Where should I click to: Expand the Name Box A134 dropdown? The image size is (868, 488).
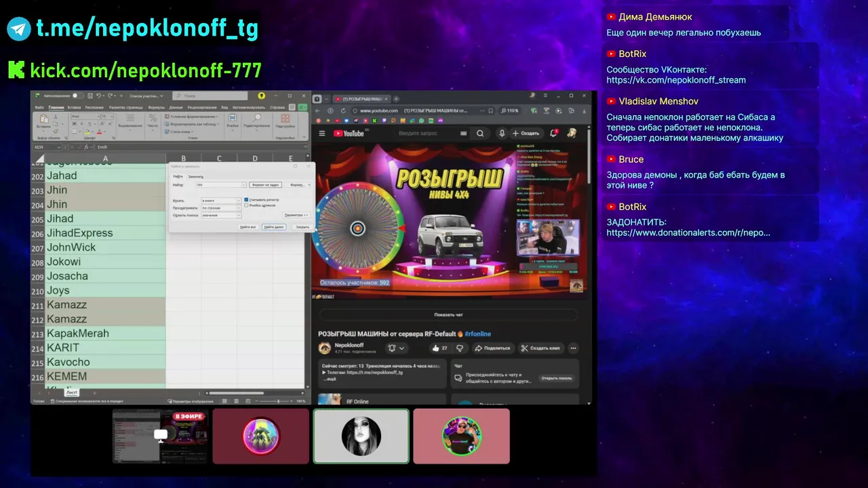(x=59, y=147)
